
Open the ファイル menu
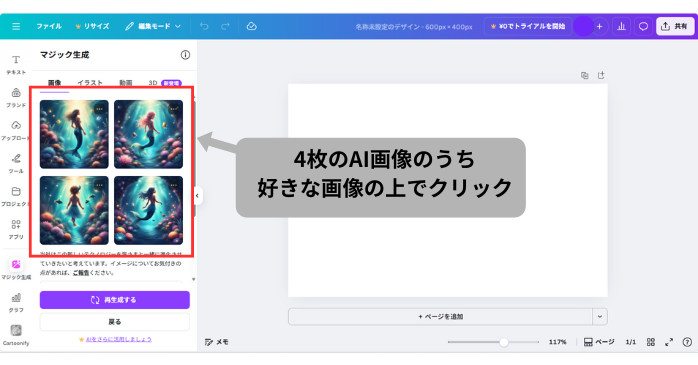tap(49, 26)
